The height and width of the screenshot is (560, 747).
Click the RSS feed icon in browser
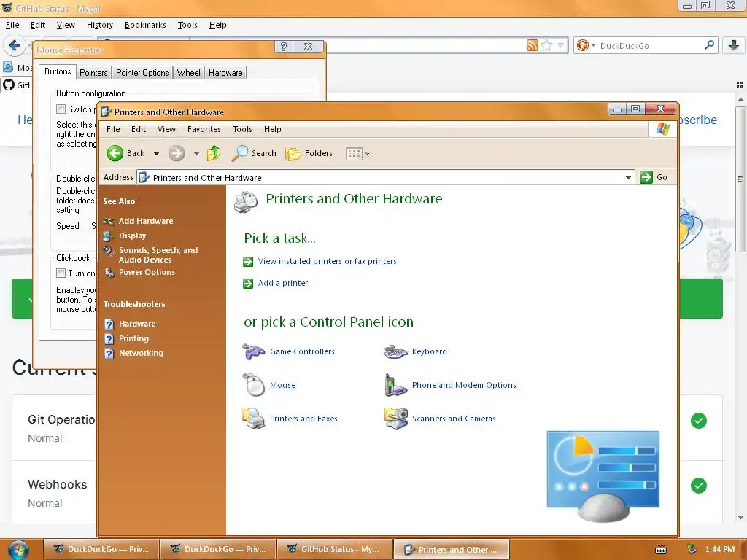click(x=532, y=45)
